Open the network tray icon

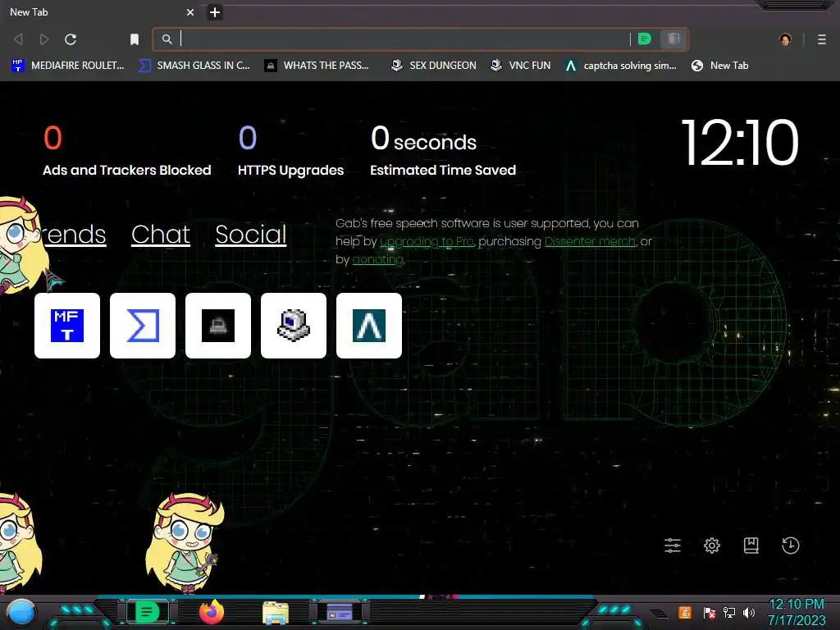tap(729, 612)
